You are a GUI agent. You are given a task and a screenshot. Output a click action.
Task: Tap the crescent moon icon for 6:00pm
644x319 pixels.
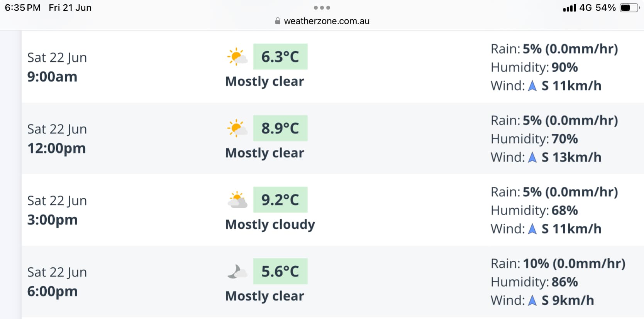coord(237,271)
